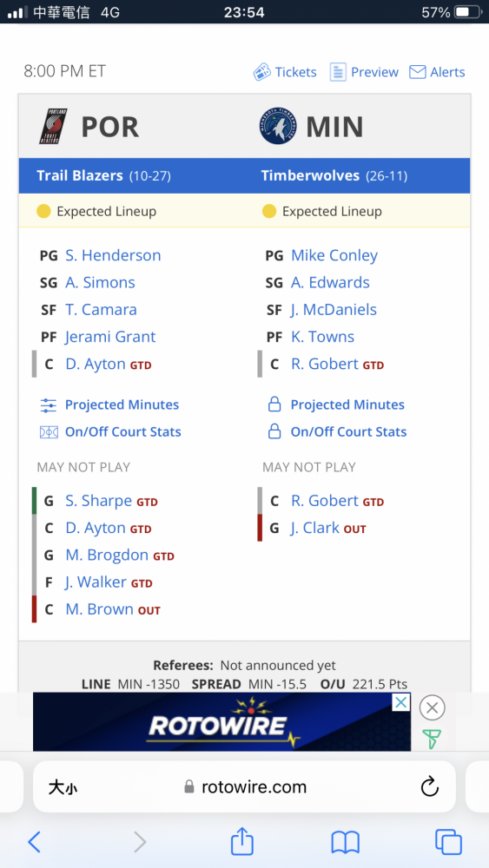Click the Alerts envelope icon
Screen dimensions: 489x868
click(x=418, y=72)
